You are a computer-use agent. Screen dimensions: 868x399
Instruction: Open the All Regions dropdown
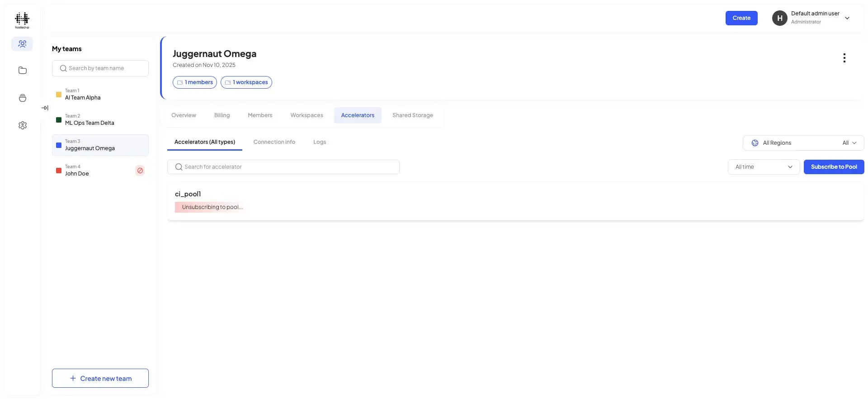(x=803, y=143)
